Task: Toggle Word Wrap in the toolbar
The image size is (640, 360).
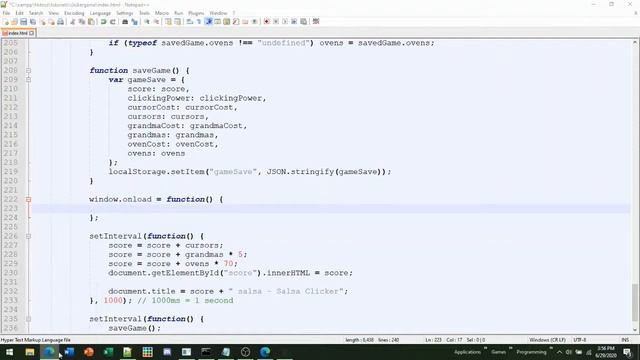Action: 190,22
